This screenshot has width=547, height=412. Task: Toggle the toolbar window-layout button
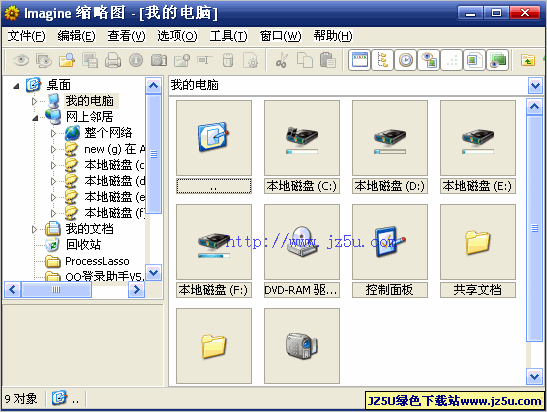pyautogui.click(x=360, y=60)
